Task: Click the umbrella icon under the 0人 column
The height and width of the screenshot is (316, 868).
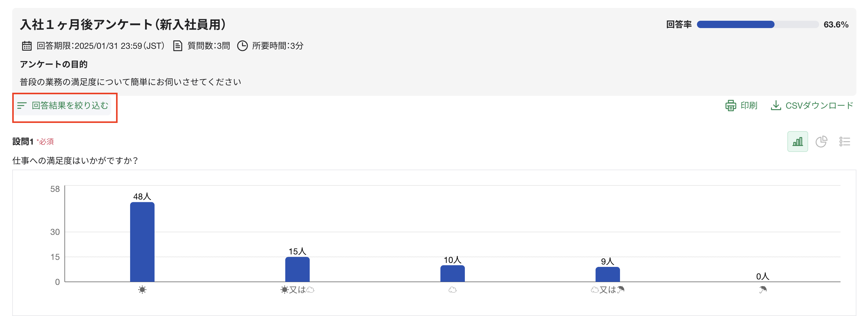Action: point(763,290)
